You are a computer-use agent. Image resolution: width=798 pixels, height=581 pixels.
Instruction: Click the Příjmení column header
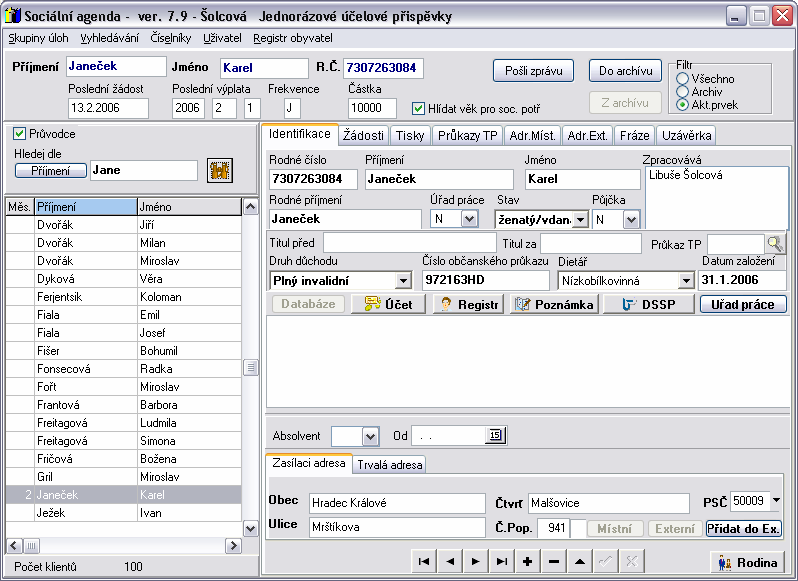(86, 207)
